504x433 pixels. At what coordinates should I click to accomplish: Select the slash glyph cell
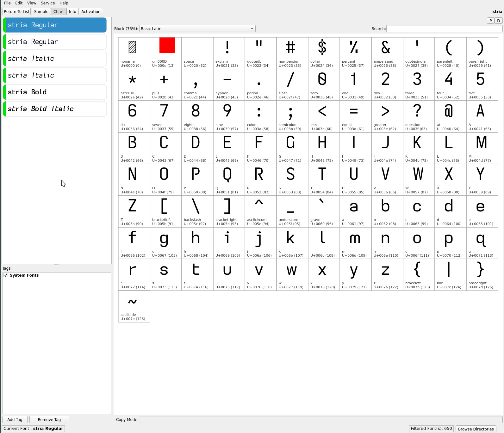tap(292, 85)
